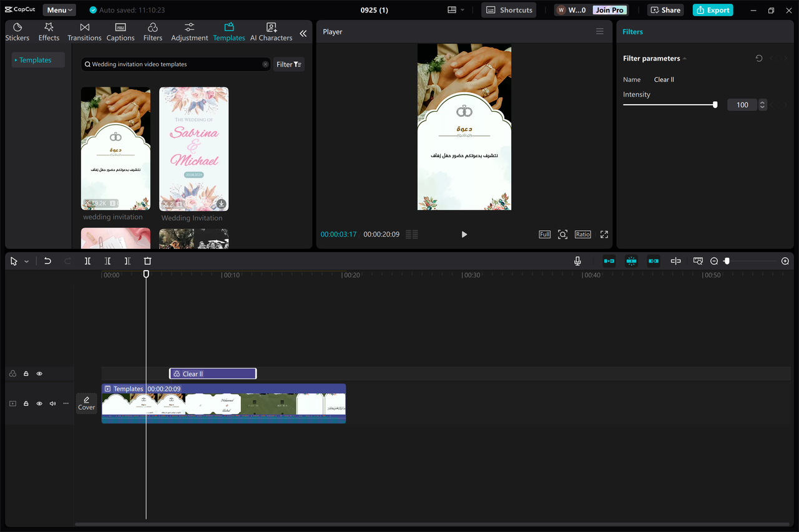Zoom in on the timeline with the magnifier icon

(785, 261)
